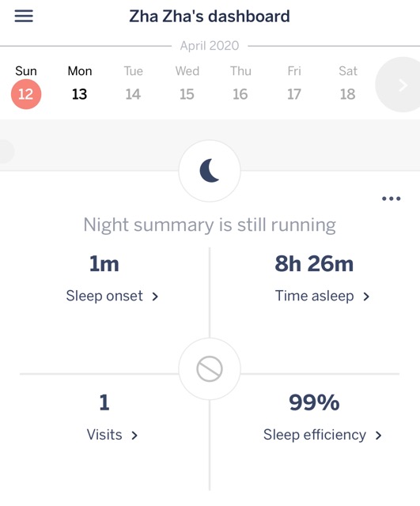Tap the chevron beside Time asleep
The width and height of the screenshot is (420, 506).
point(366,296)
